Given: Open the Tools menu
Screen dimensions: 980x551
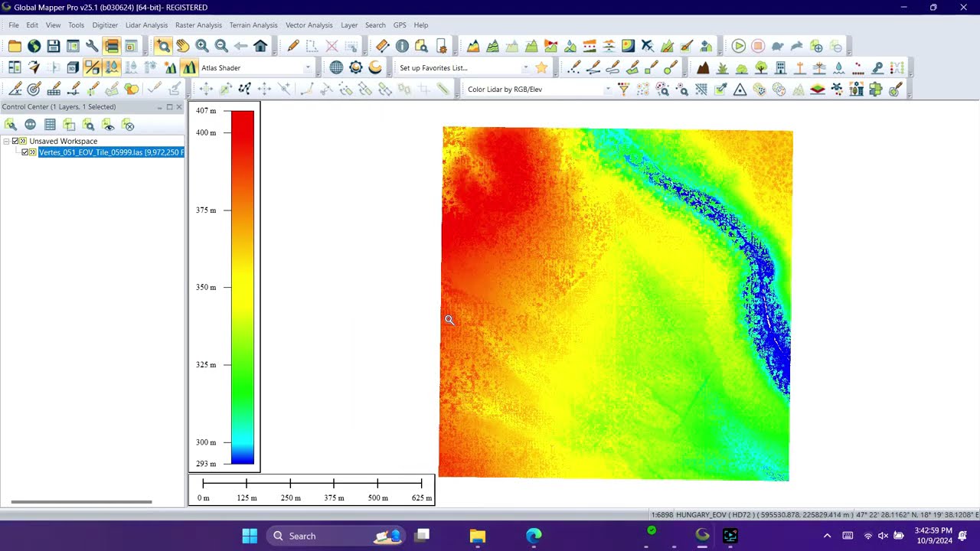Looking at the screenshot, I should pyautogui.click(x=76, y=25).
